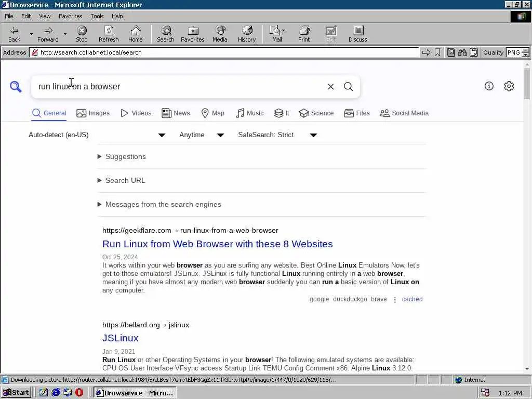Click the bookmarks book icon near Quality

pos(450,52)
